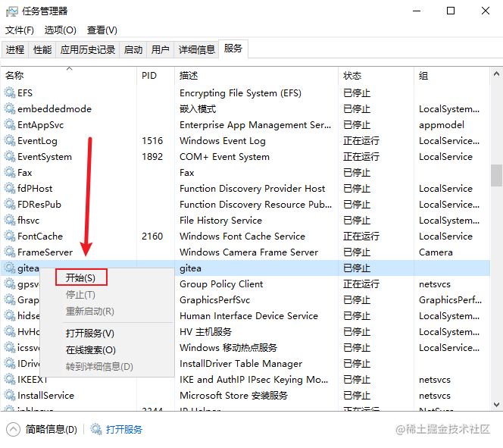The height and width of the screenshot is (448, 503).
Task: Click the gpsvc service gear icon
Action: pyautogui.click(x=10, y=284)
